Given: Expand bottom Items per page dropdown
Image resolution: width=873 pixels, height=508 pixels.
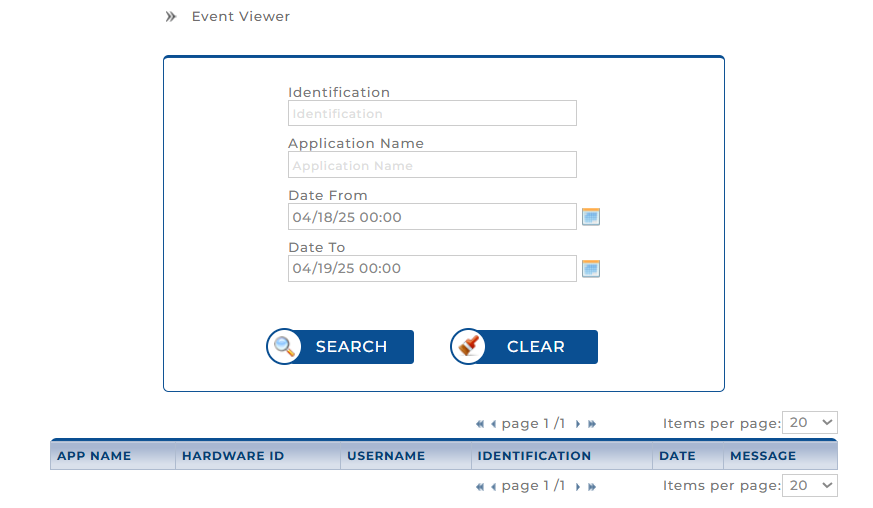Looking at the screenshot, I should [x=809, y=485].
